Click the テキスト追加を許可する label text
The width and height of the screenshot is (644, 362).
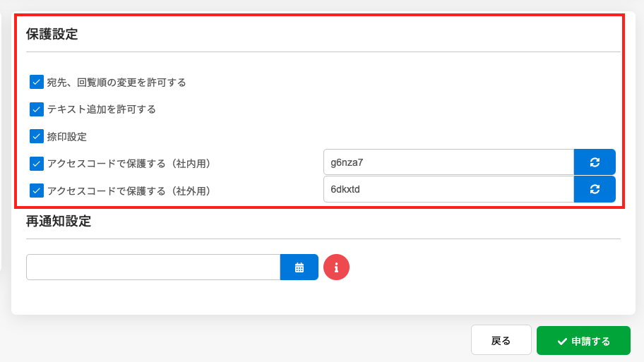[101, 109]
